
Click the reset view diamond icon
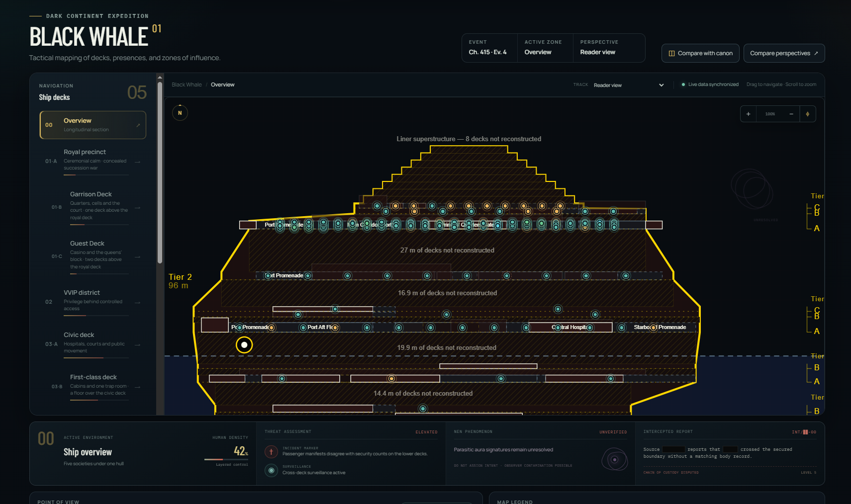point(808,114)
